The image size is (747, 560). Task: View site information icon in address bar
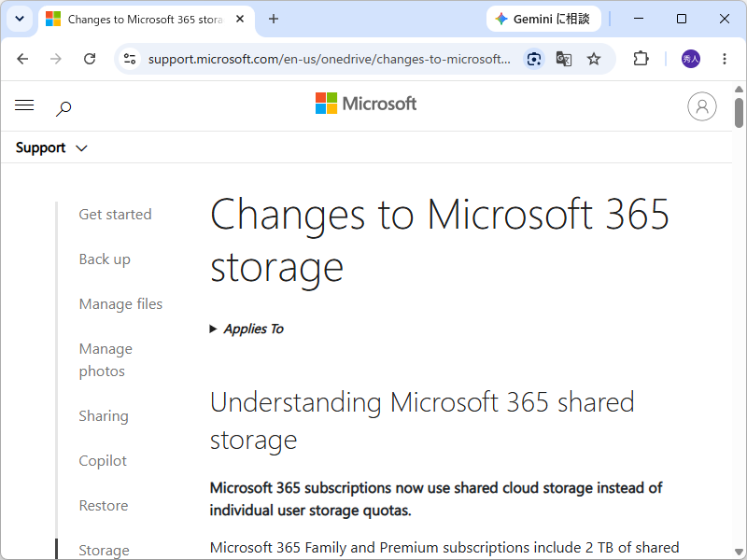(x=130, y=59)
